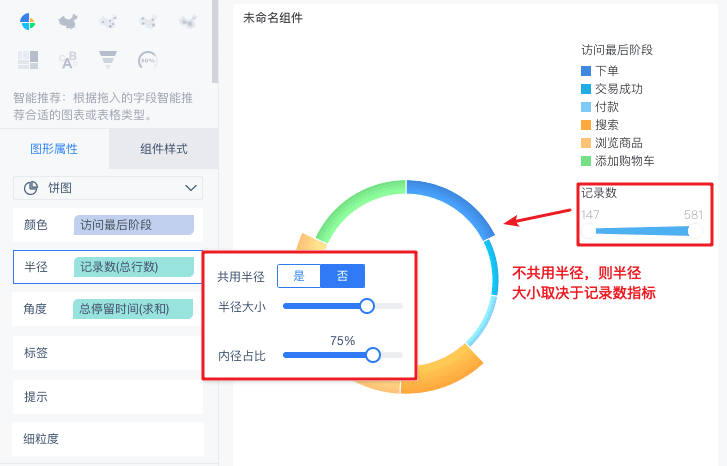Choose the solid region map chart icon
727x466 pixels.
click(68, 21)
